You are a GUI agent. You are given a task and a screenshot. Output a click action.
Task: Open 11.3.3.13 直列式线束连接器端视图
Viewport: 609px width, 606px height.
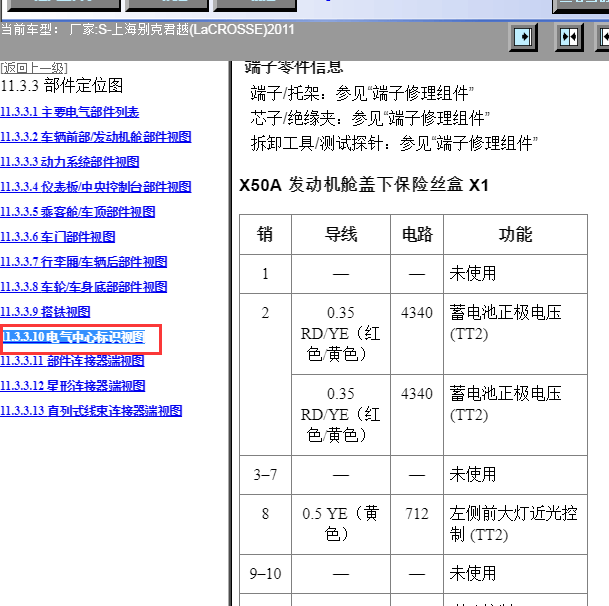point(91,411)
